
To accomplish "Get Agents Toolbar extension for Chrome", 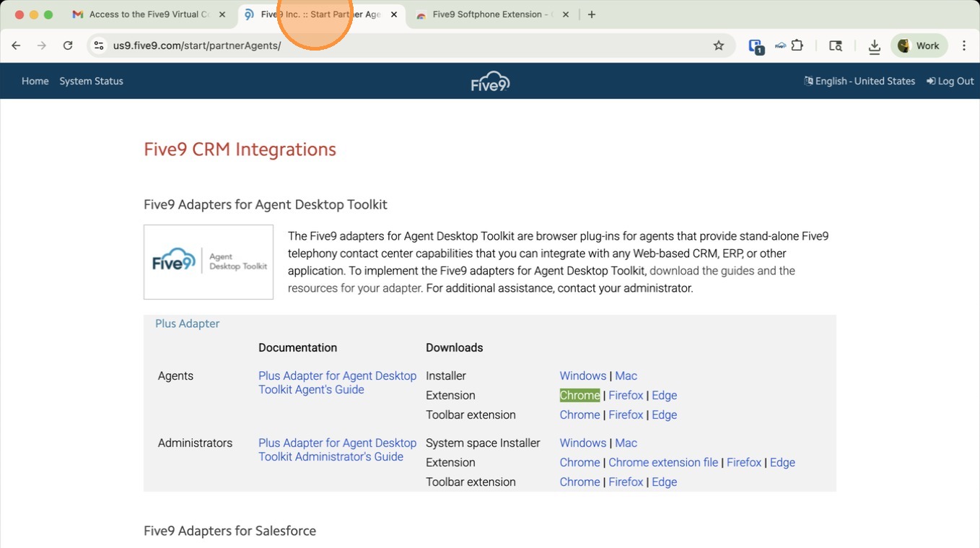I will coord(579,415).
